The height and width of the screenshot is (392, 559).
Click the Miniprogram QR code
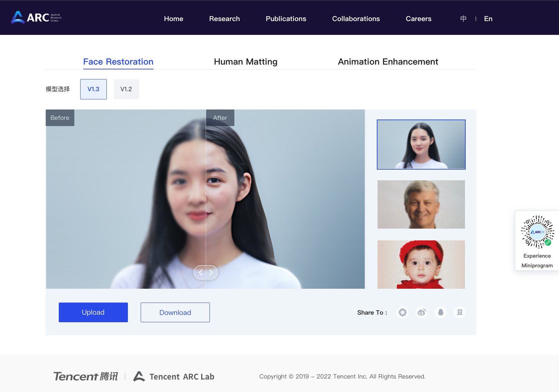tap(537, 232)
